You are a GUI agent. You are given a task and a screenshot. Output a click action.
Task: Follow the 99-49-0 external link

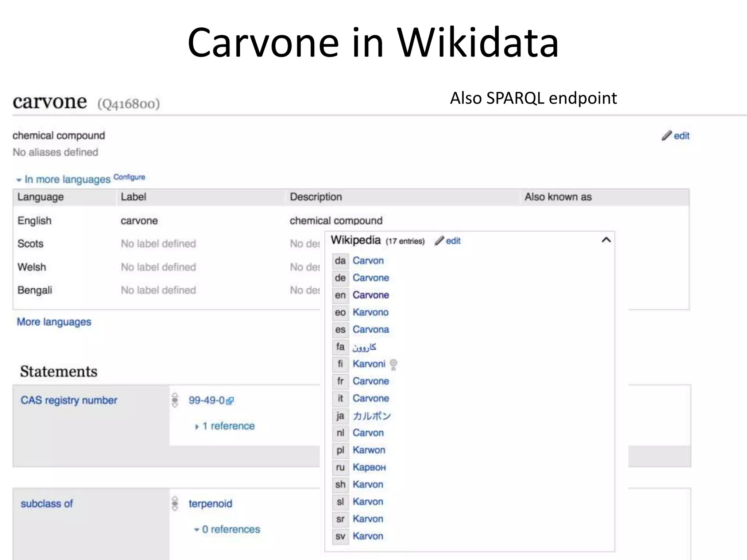[211, 400]
